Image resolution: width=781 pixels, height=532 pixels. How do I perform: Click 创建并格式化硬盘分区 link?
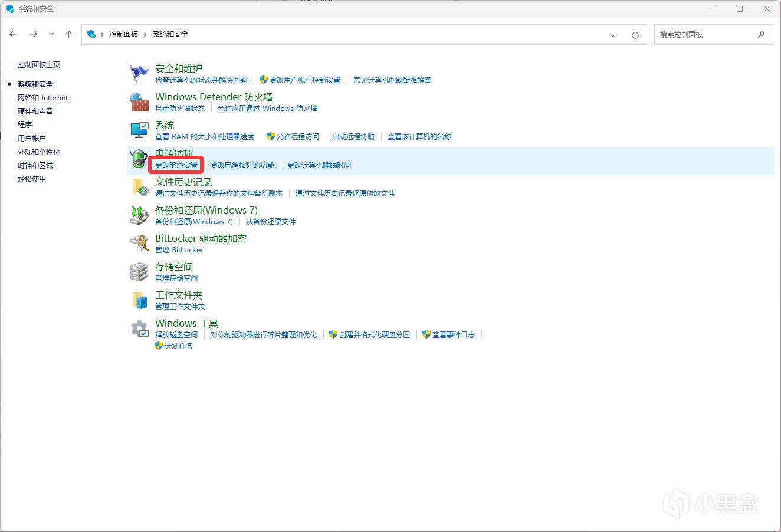click(x=375, y=335)
